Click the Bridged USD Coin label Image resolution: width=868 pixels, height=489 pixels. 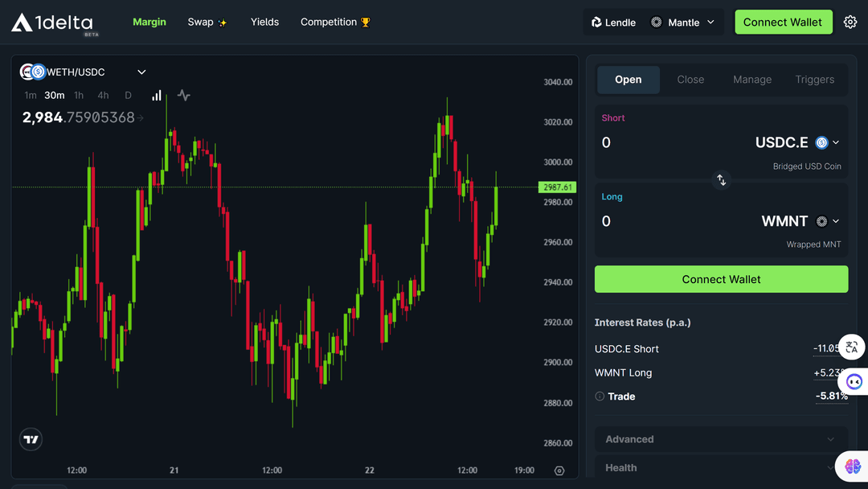pyautogui.click(x=807, y=166)
